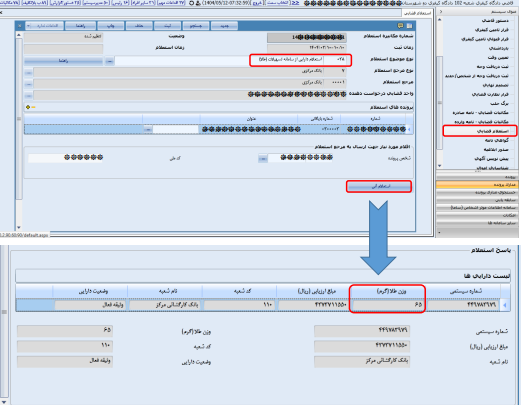Open the مدارک پرونده tab

477,184
